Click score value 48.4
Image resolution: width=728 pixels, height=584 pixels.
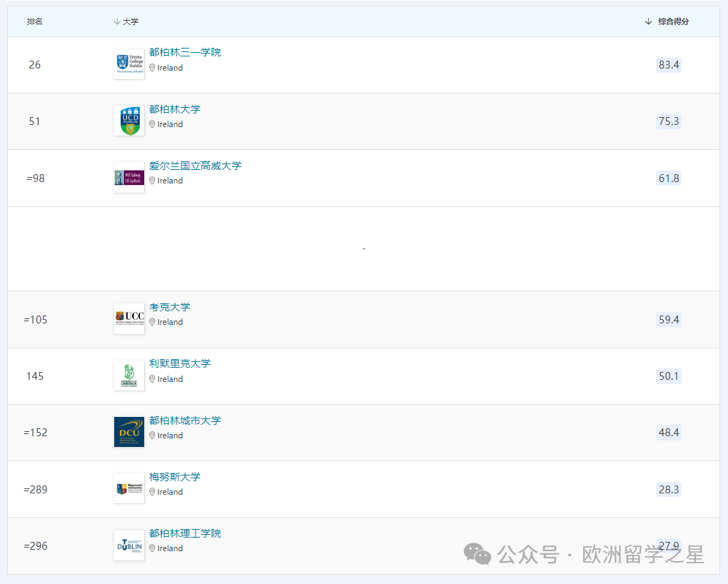[669, 433]
